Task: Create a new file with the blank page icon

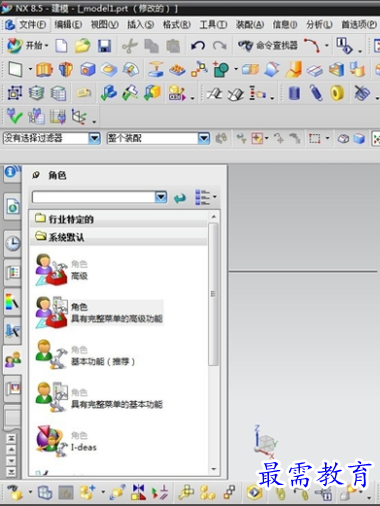Action: click(61, 46)
